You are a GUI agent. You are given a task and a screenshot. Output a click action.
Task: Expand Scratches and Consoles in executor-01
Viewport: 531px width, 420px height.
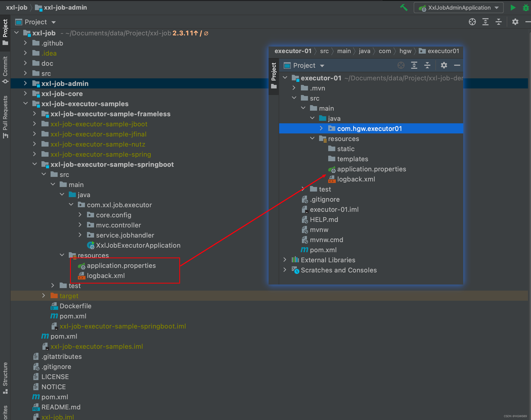pyautogui.click(x=285, y=270)
